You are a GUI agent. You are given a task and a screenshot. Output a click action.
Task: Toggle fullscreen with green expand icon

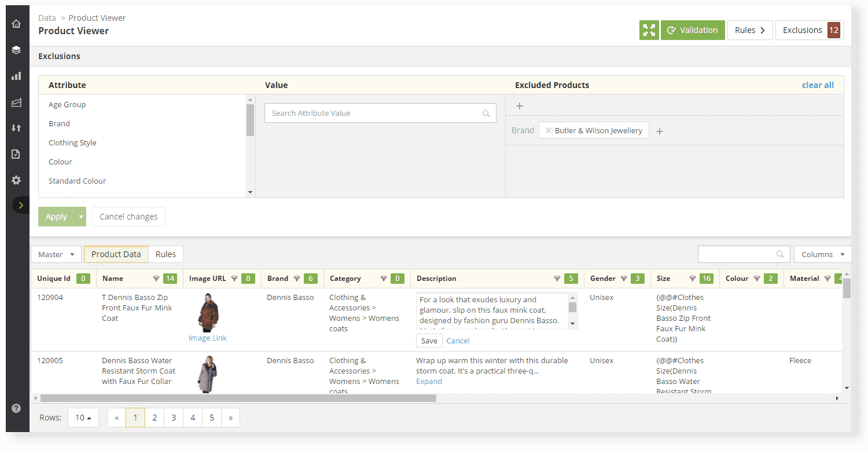point(649,30)
